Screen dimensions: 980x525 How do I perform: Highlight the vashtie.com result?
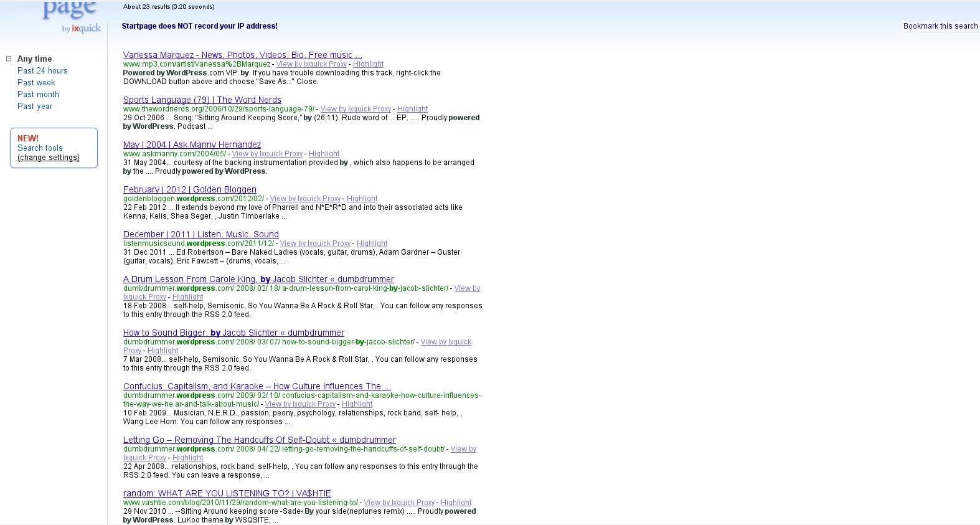coord(456,503)
